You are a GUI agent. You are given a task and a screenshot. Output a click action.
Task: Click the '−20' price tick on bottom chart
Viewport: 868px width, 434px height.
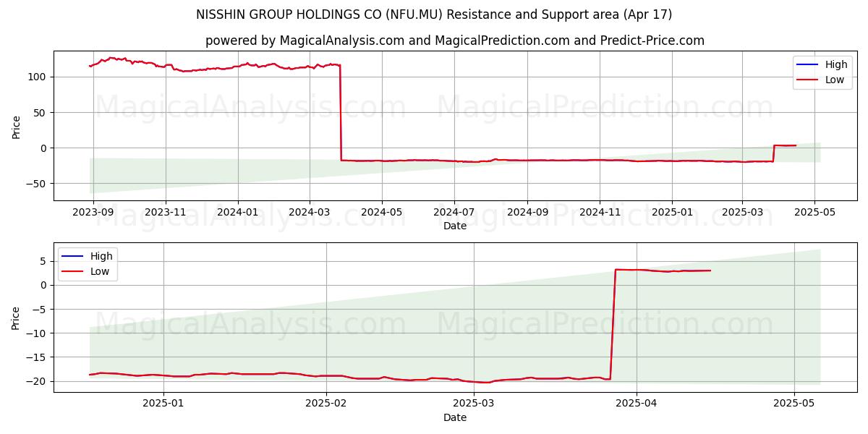tap(37, 381)
